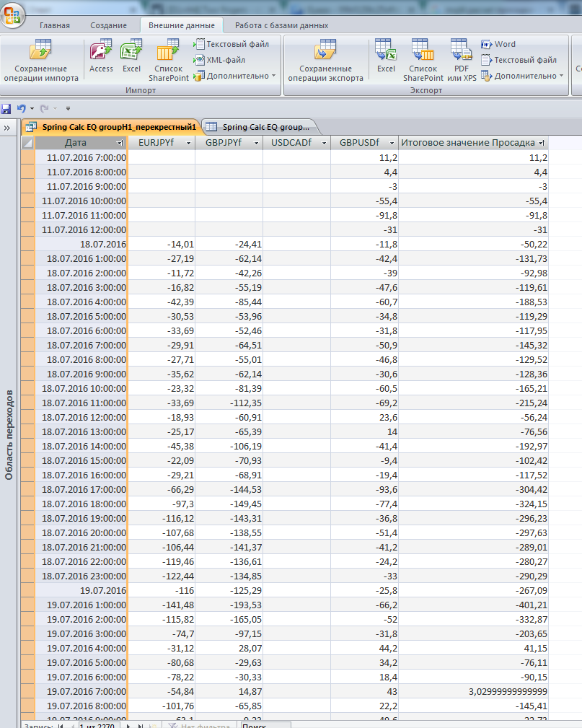Image resolution: width=582 pixels, height=728 pixels.
Task: Click the grayed Redo arrow
Action: click(x=44, y=109)
